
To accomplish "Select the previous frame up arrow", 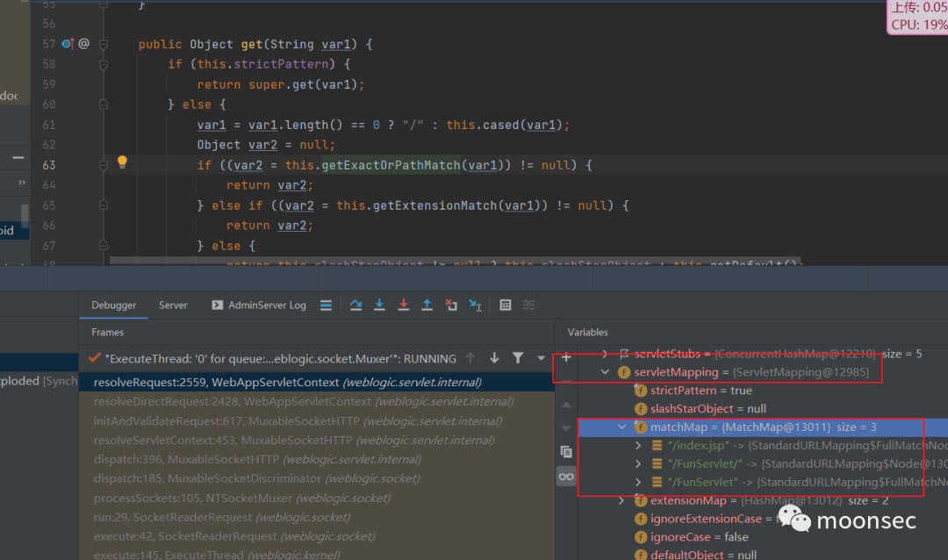I will (470, 358).
